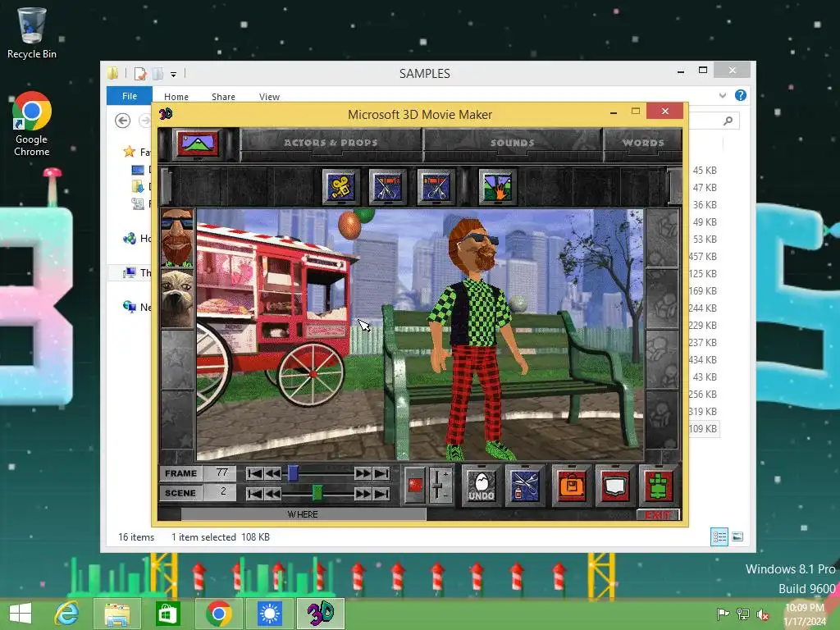
Task: Click the blue frame slider handle
Action: click(293, 473)
